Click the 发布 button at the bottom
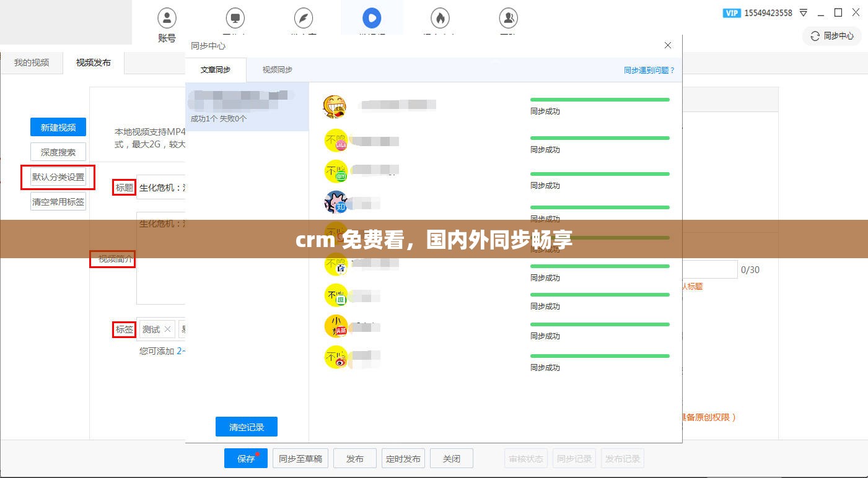868x478 pixels. pos(354,458)
